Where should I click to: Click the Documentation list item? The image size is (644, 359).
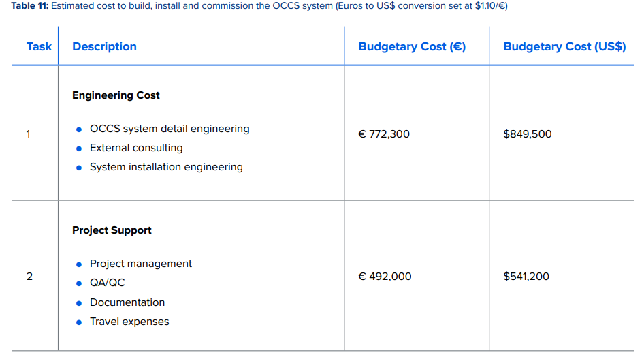[127, 302]
